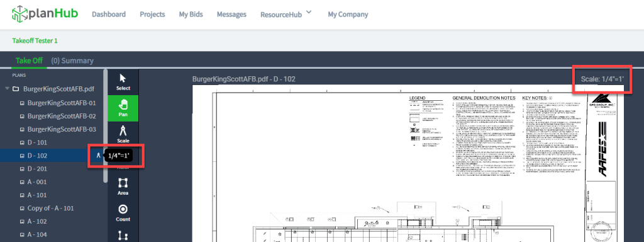The image size is (644, 242).
Task: Open plan sheet Copy of - A - 101
Action: pos(50,208)
